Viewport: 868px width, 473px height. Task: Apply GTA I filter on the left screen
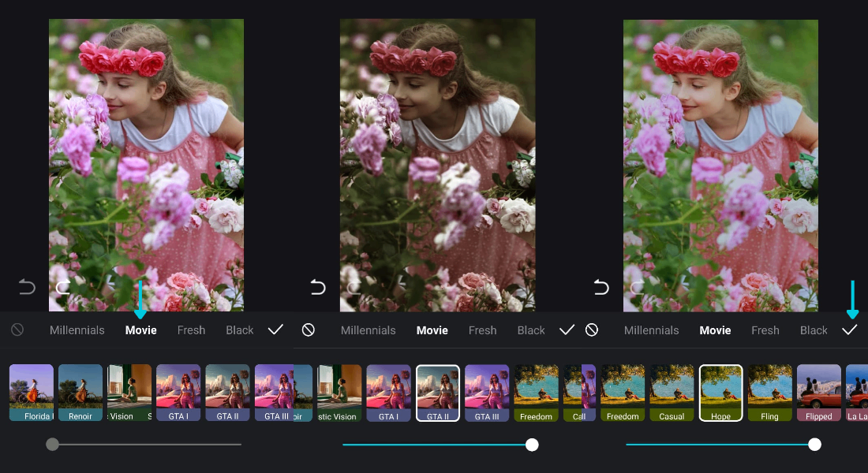click(178, 393)
